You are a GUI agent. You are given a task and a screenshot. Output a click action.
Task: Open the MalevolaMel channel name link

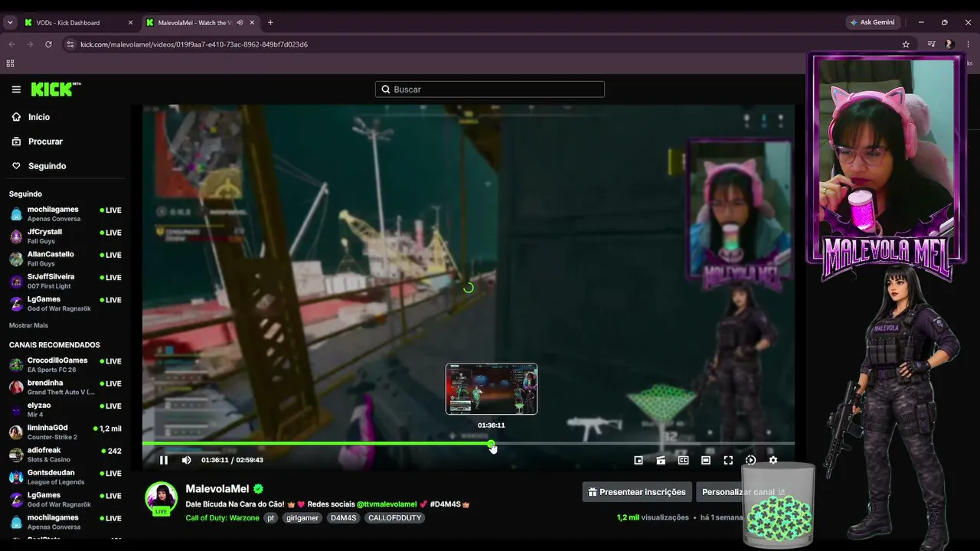click(217, 489)
